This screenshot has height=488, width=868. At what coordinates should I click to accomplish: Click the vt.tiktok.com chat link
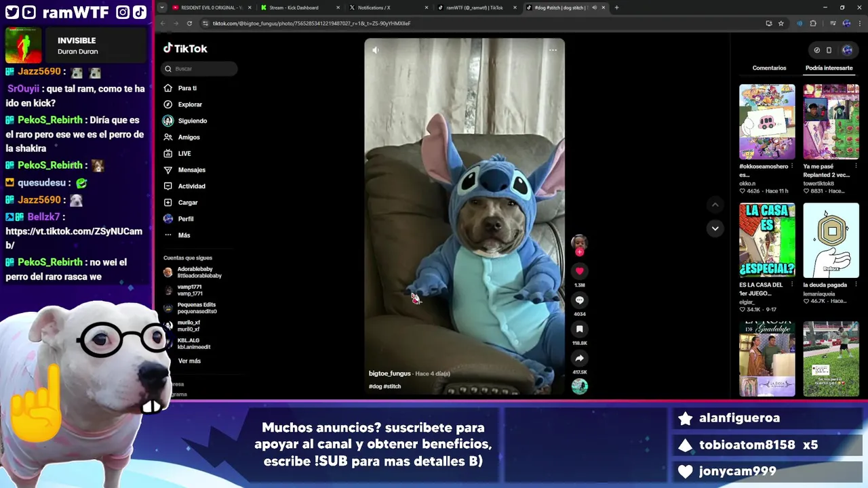coord(74,238)
